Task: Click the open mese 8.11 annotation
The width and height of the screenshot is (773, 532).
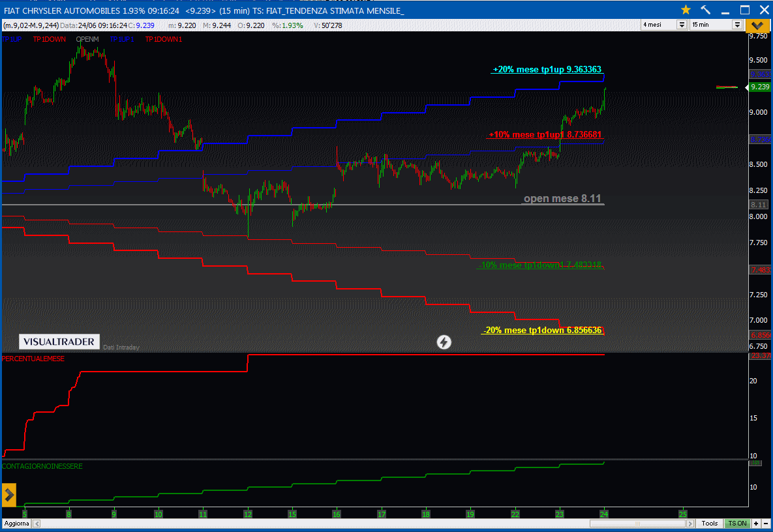Action: [562, 198]
